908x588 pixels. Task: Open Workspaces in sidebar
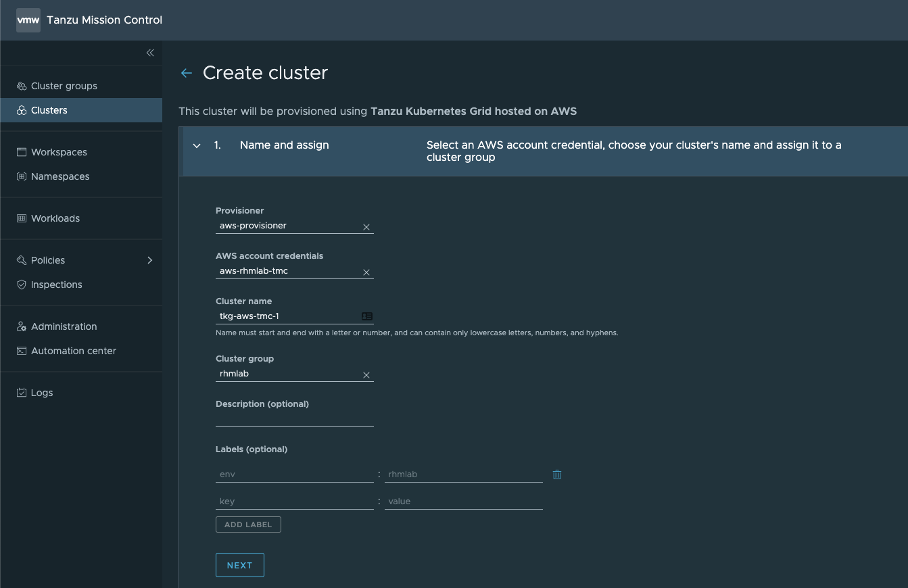coord(81,152)
